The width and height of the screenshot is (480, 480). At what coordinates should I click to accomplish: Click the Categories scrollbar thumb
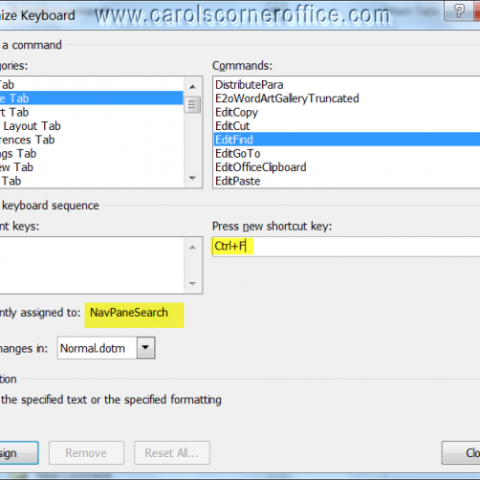(192, 105)
